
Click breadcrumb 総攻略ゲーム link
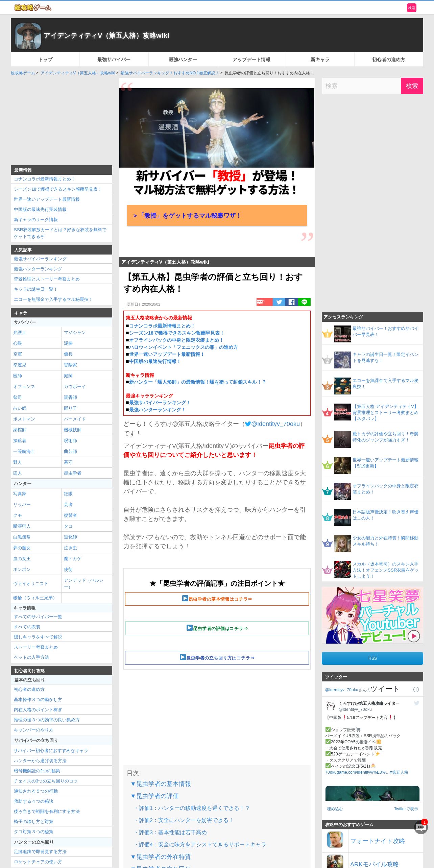click(23, 73)
